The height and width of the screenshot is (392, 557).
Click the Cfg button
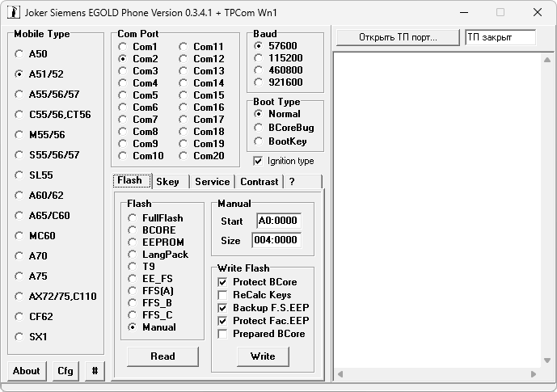click(x=65, y=371)
